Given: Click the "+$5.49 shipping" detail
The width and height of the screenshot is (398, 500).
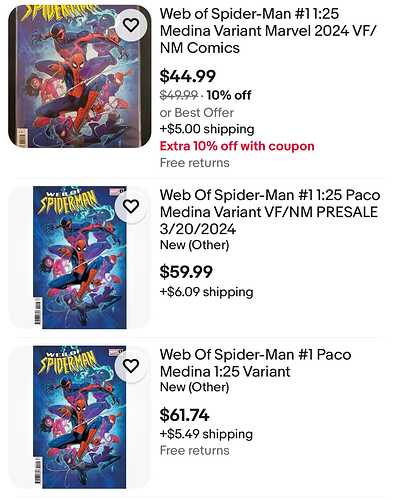Looking at the screenshot, I should (206, 434).
